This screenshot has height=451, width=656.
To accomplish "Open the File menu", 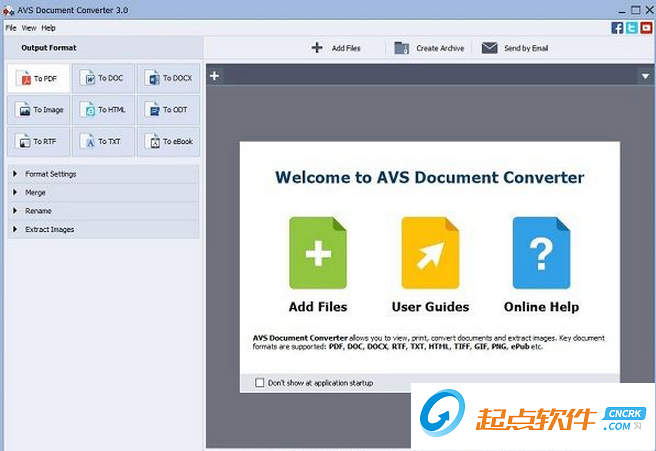I will tap(11, 28).
